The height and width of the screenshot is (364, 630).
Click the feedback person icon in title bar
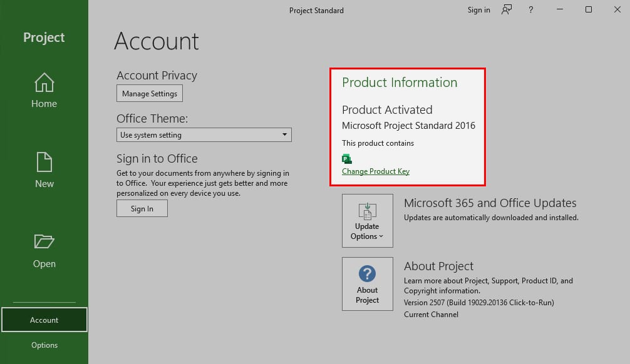507,9
